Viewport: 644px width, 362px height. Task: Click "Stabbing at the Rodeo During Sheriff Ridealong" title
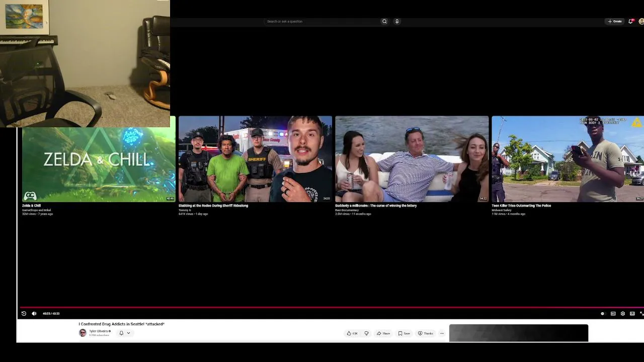tap(213, 206)
